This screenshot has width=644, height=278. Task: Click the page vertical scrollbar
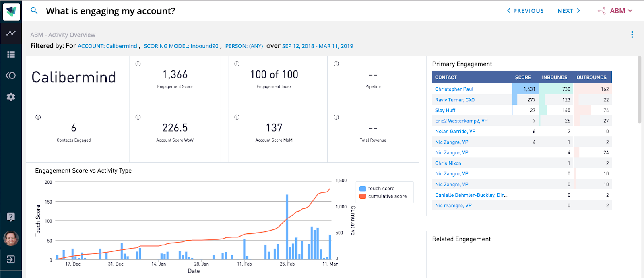point(640,89)
